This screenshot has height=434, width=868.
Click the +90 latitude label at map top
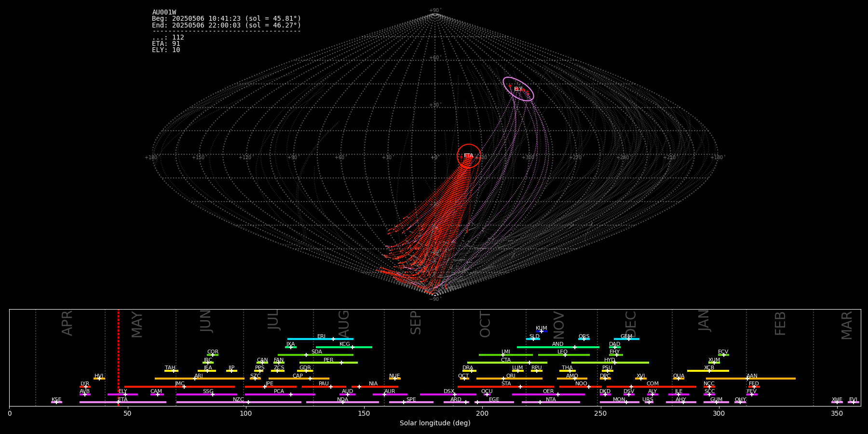tap(435, 11)
